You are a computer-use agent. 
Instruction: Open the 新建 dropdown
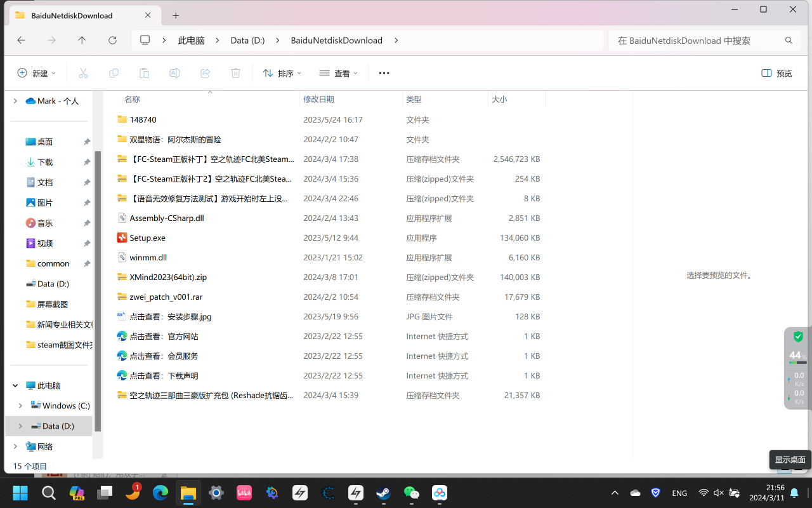pyautogui.click(x=36, y=73)
